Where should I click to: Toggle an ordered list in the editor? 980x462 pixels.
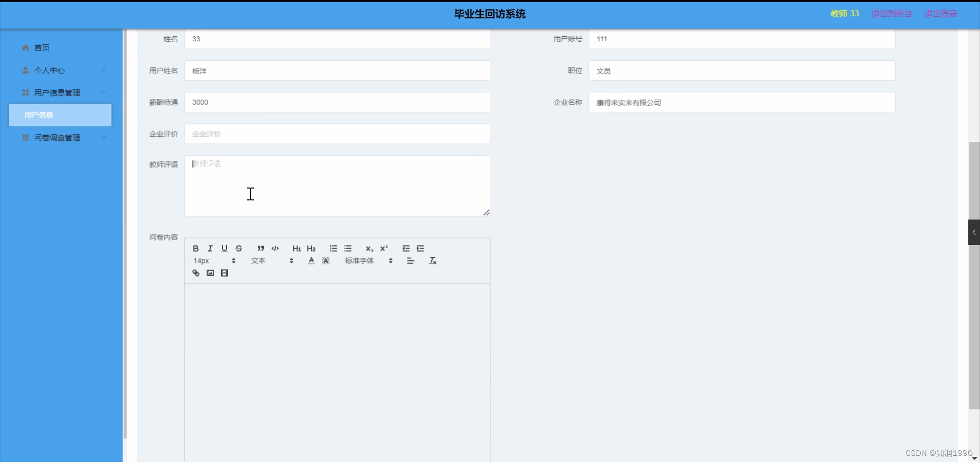click(x=333, y=249)
